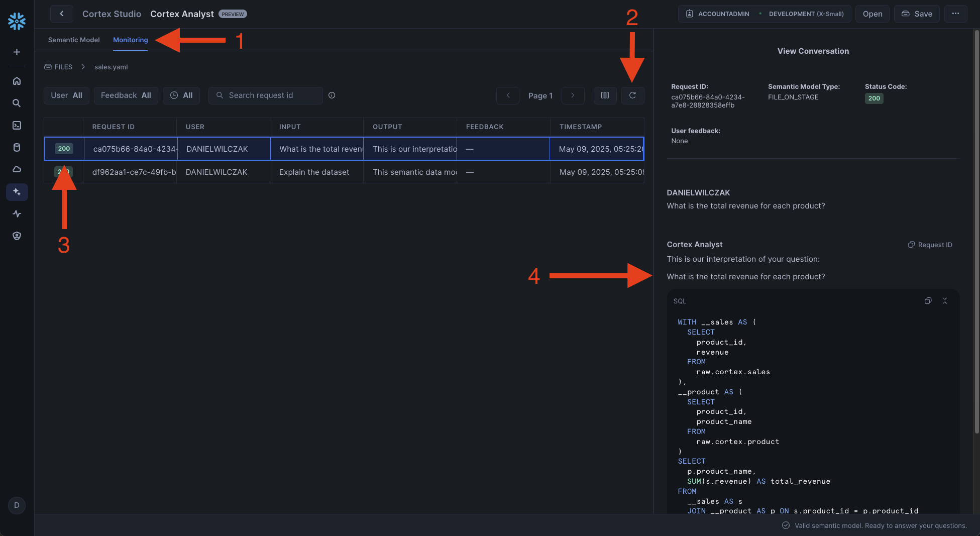980x536 pixels.
Task: Click the Open button
Action: point(873,14)
